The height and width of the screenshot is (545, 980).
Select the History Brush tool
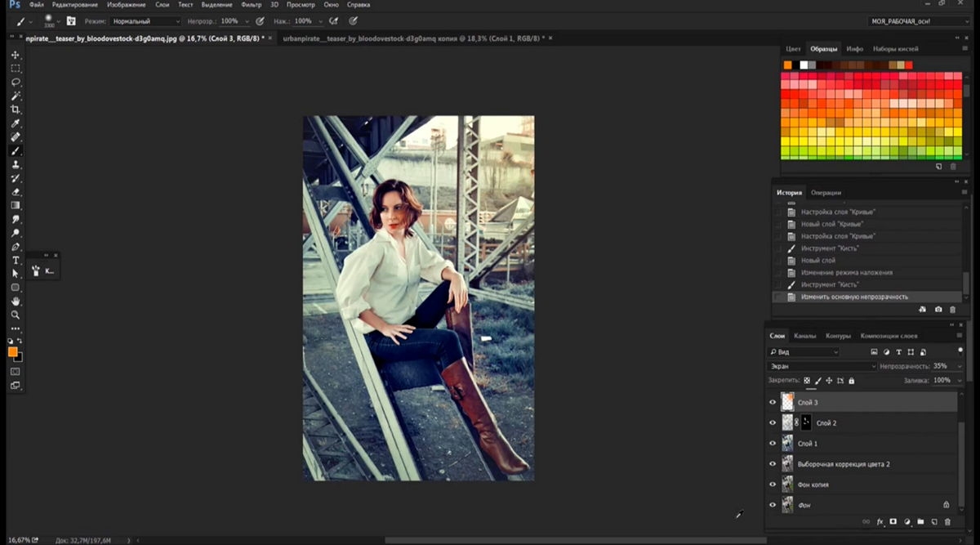click(16, 178)
